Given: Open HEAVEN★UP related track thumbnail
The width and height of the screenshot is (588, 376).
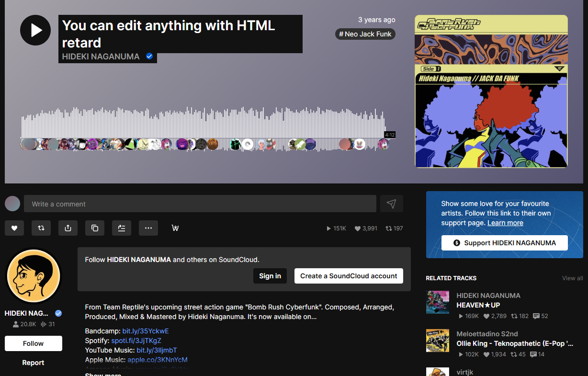Looking at the screenshot, I should 438,302.
